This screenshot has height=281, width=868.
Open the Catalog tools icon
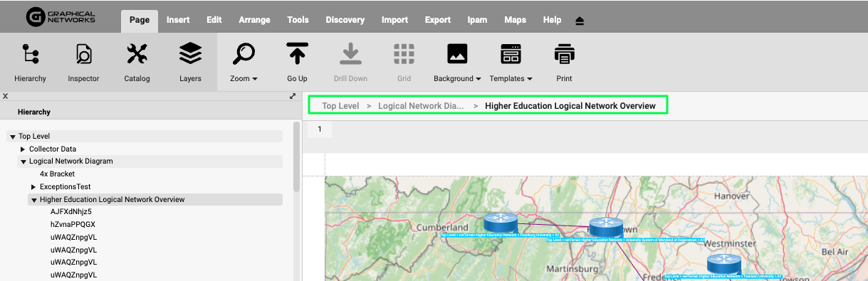[x=137, y=54]
